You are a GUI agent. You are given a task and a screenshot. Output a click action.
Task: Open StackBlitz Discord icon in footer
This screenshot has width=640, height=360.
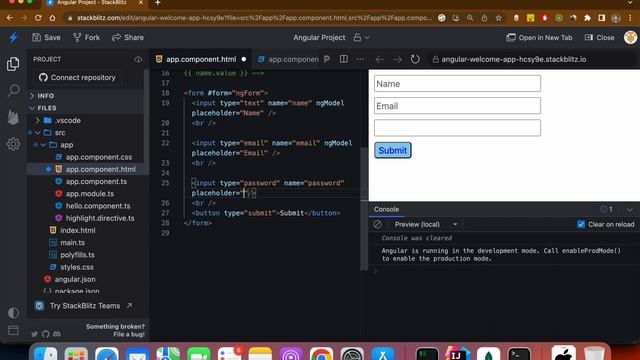coord(57,334)
